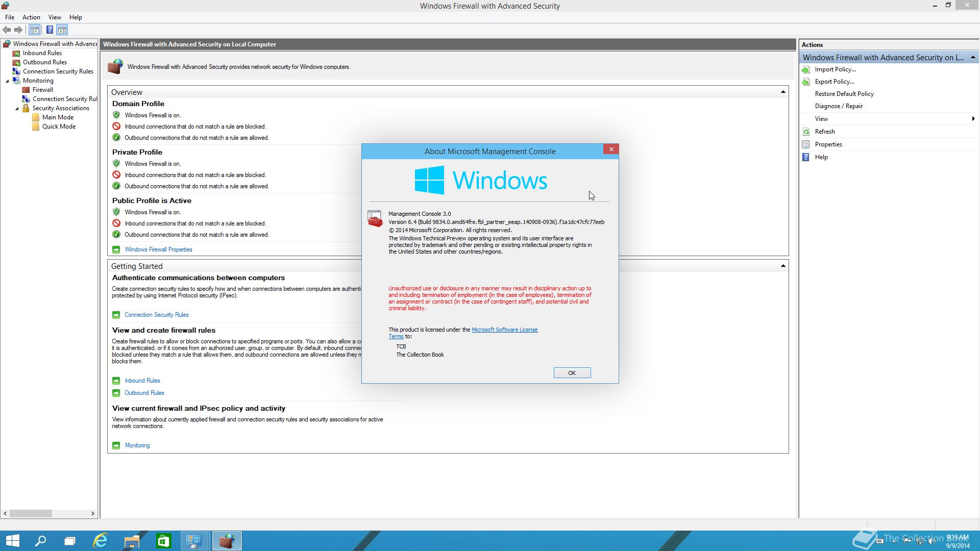Image resolution: width=980 pixels, height=551 pixels.
Task: Collapse the Actions pane header arrow
Action: (973, 57)
